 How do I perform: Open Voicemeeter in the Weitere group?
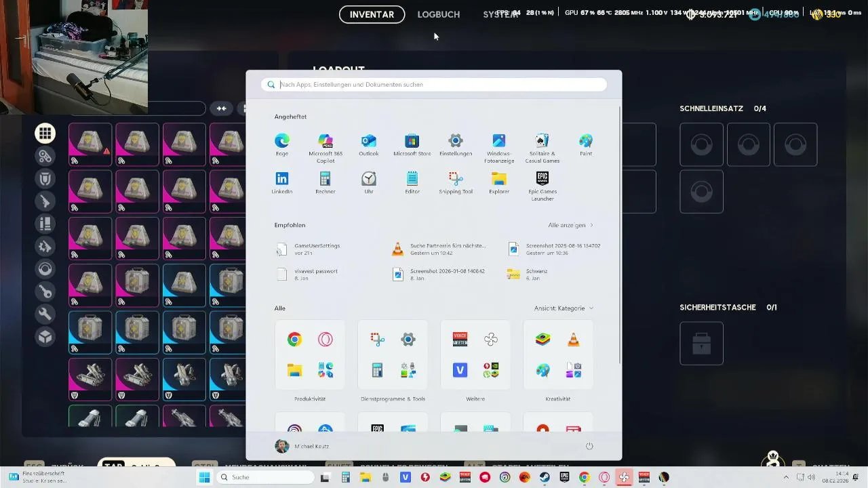point(460,340)
